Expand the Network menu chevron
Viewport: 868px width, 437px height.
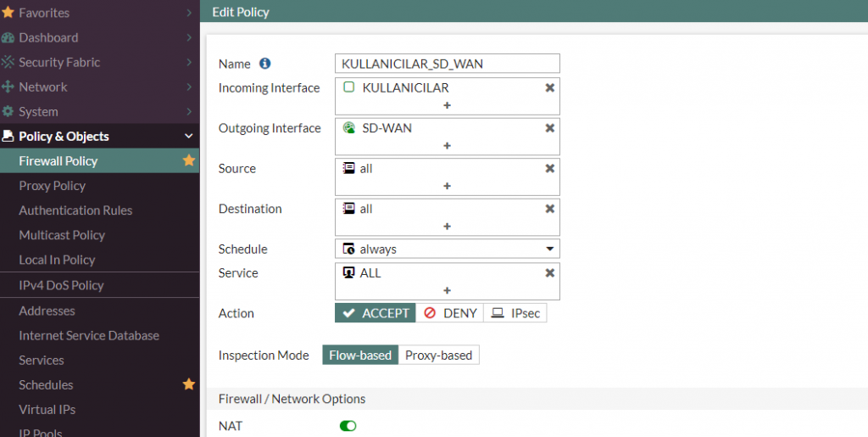point(189,87)
